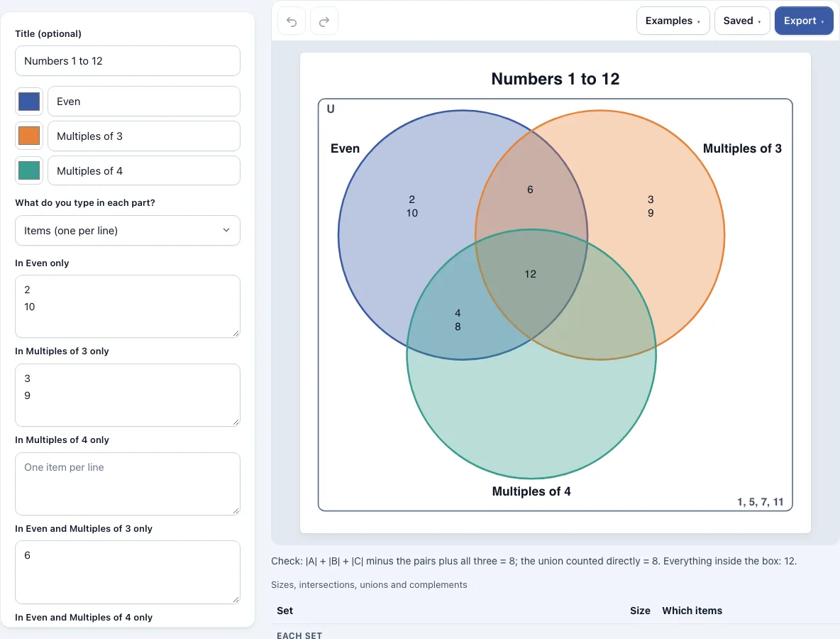
Task: Edit the title field 'Numbers 1 to 12'
Action: coord(128,61)
